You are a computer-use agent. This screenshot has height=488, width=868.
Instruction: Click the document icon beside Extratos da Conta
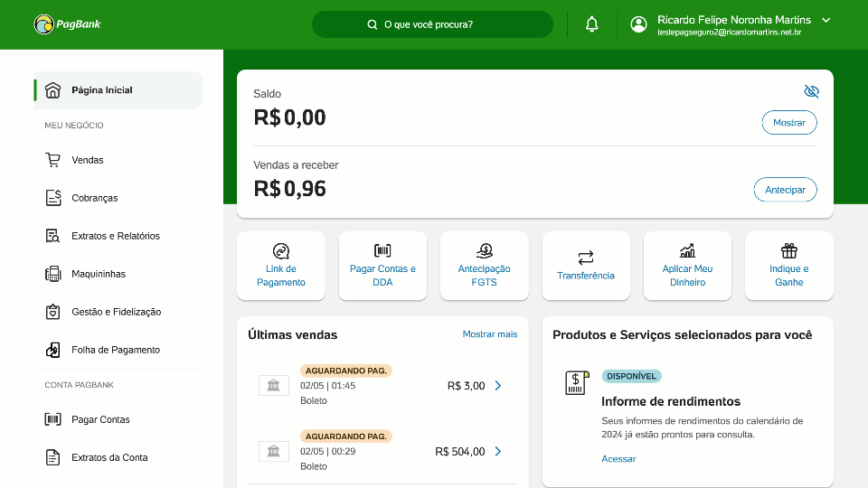pos(52,457)
